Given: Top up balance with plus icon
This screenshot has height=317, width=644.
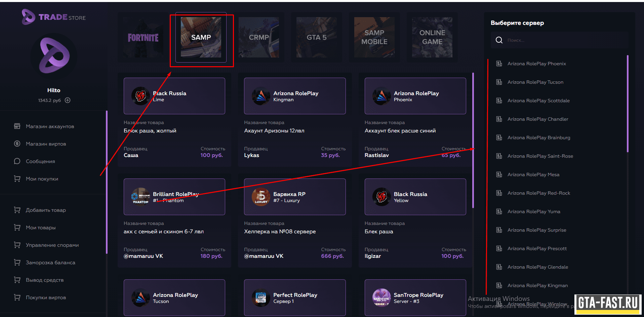Looking at the screenshot, I should [x=68, y=100].
